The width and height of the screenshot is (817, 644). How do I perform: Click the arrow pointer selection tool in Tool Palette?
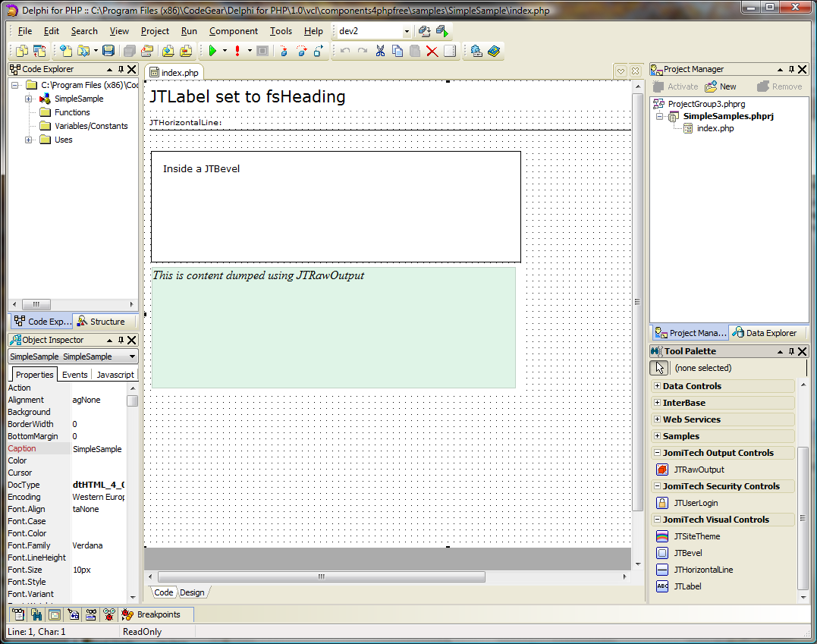pyautogui.click(x=659, y=368)
